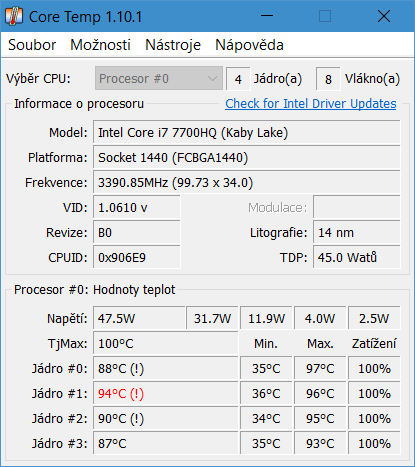
Task: Click the Min. column header
Action: tap(266, 343)
